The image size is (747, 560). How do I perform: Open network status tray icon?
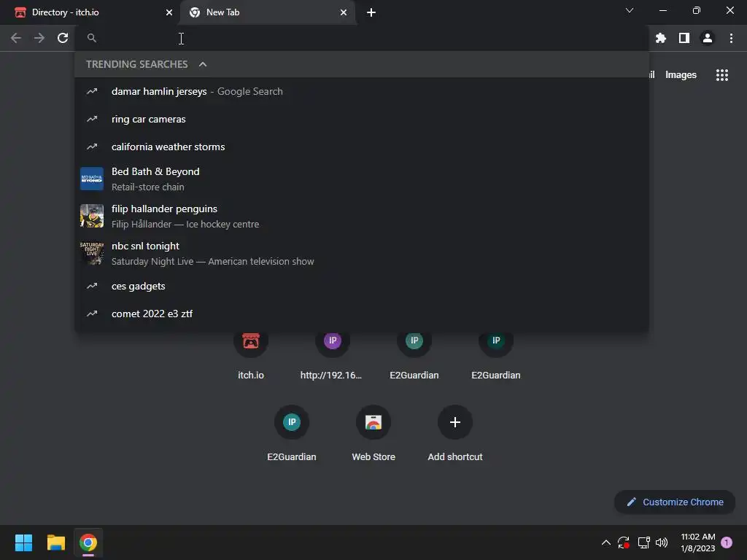click(643, 542)
